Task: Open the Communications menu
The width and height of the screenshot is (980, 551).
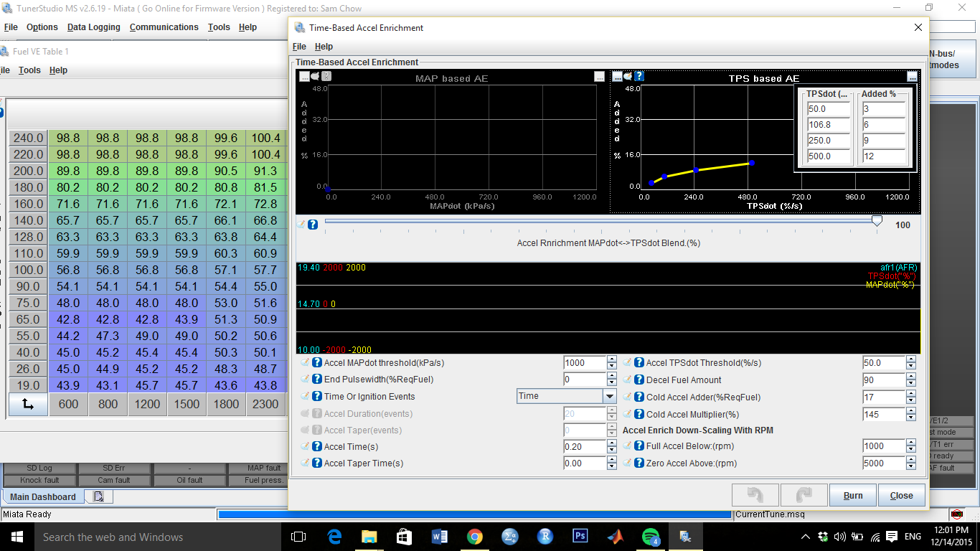Action: [x=164, y=27]
